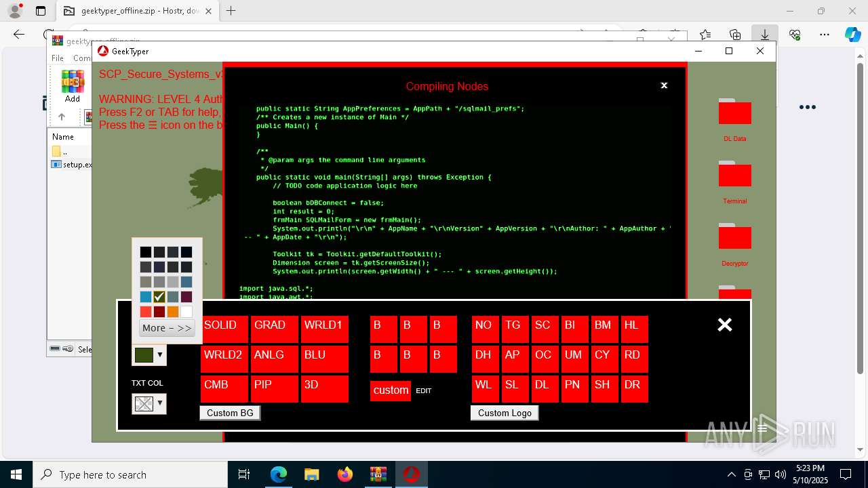This screenshot has height=488, width=868.
Task: Close the Compiling Nodes window
Action: [x=664, y=85]
